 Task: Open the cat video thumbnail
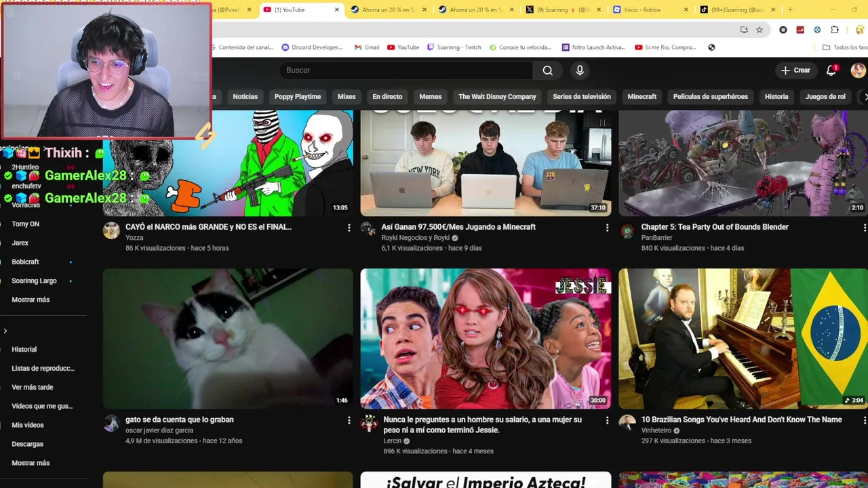click(228, 338)
